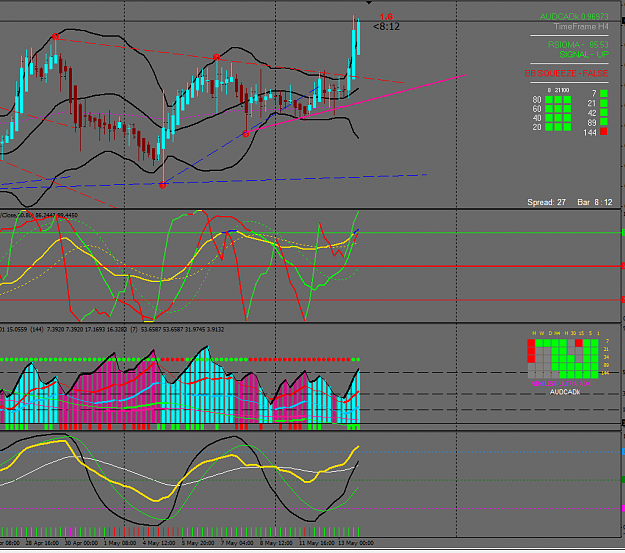
Task: Click the white AUDCADk label under the ADX grid
Action: [565, 392]
